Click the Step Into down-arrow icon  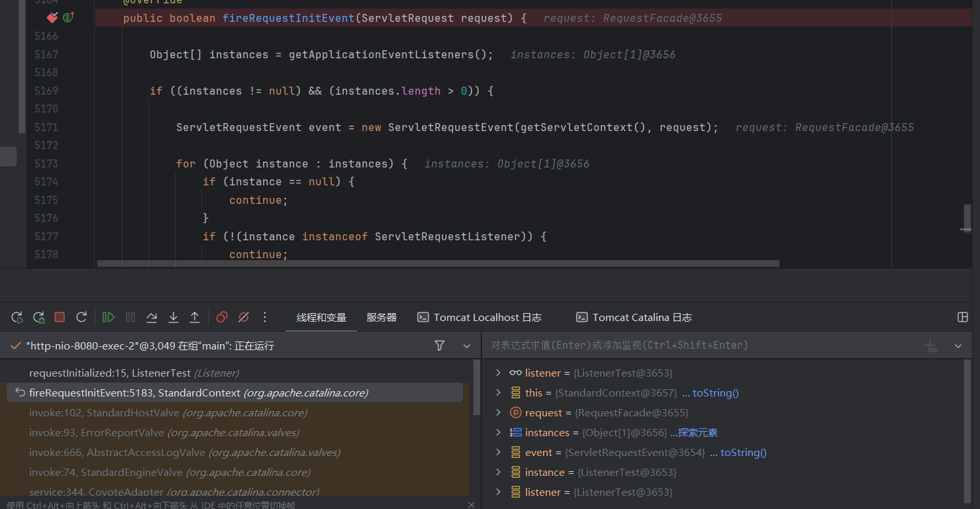point(173,318)
